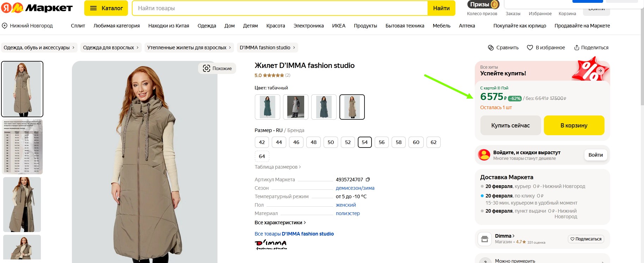Choose the first green vest color swatch
Viewport: 644px width, 263px height.
coord(267,107)
